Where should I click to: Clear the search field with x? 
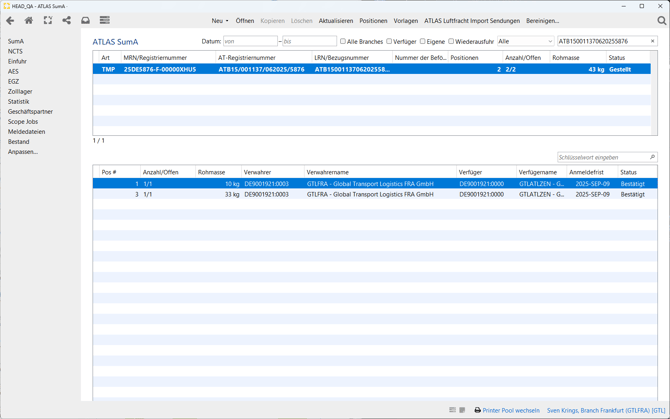click(652, 41)
